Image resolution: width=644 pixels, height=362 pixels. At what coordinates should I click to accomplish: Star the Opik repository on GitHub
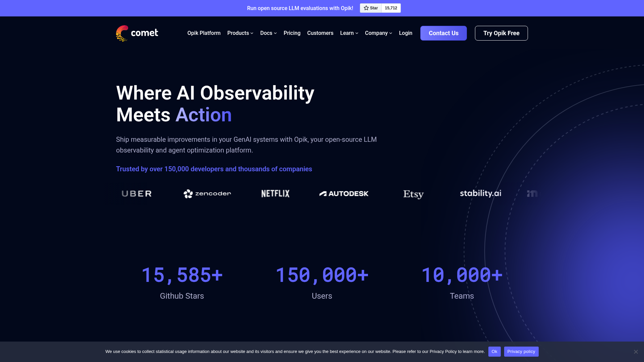[371, 8]
